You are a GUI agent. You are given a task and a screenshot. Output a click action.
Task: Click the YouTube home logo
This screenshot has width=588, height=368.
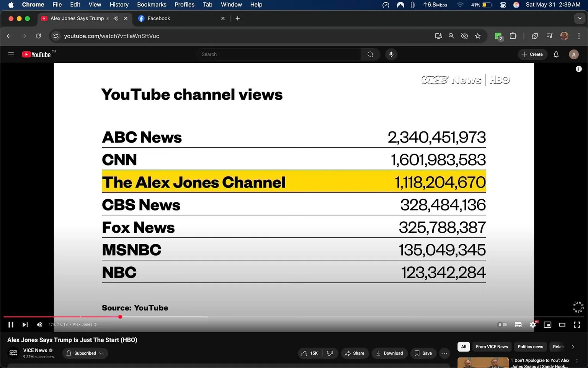click(x=36, y=54)
